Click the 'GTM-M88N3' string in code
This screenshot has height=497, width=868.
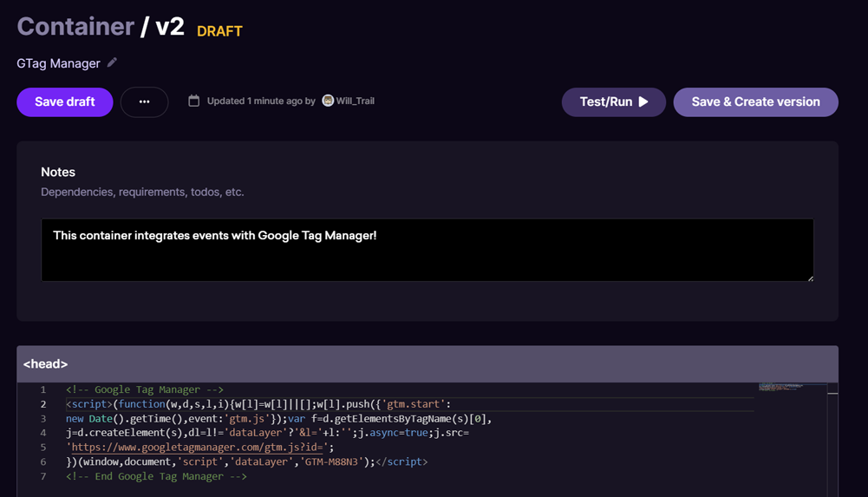point(331,461)
